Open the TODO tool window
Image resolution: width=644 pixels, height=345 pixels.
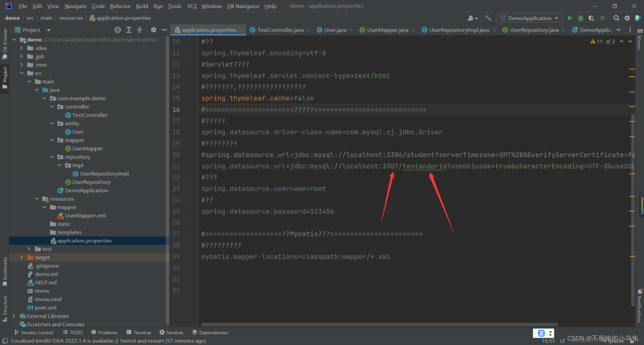pyautogui.click(x=72, y=332)
